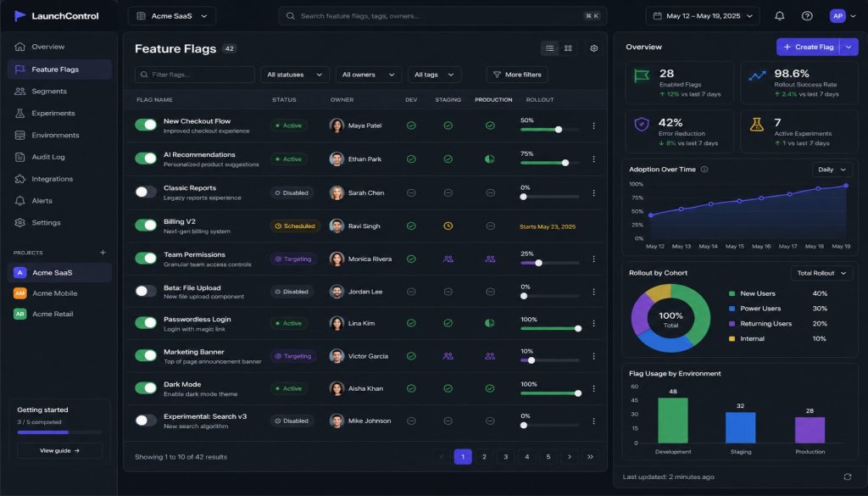This screenshot has width=868, height=496.
Task: Toggle the Billing V2 flag
Action: tap(146, 225)
